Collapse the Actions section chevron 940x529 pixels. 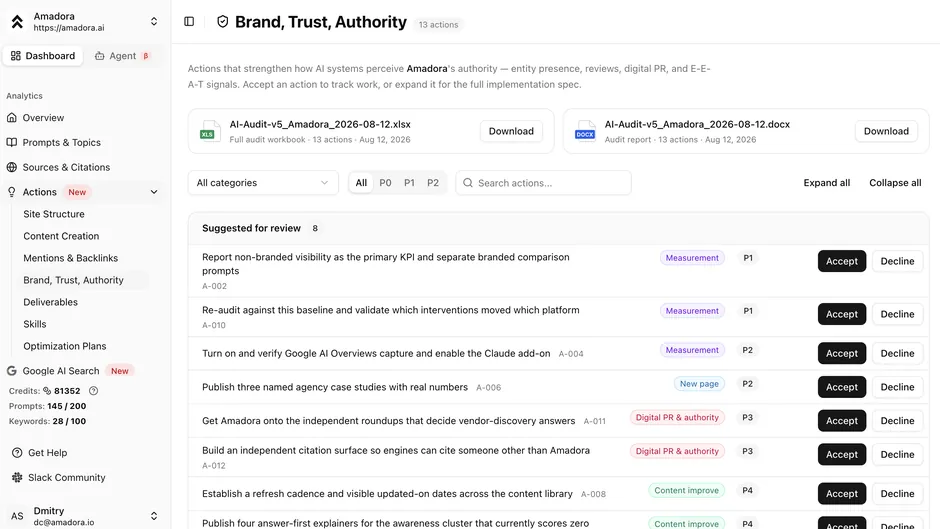coord(154,192)
